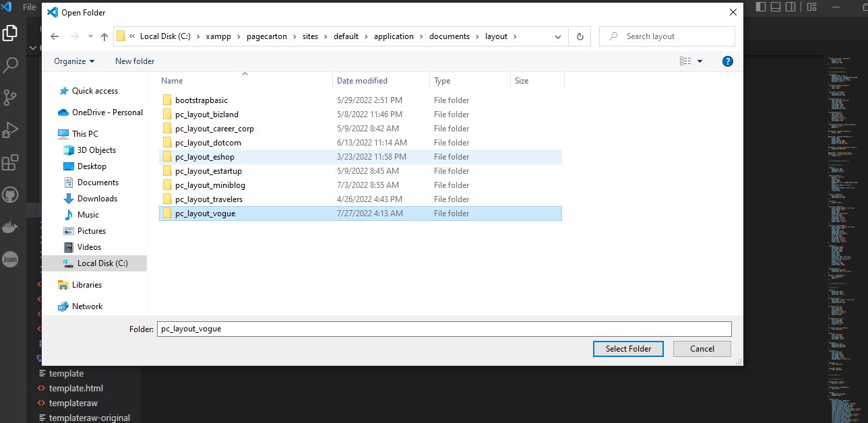The width and height of the screenshot is (868, 423).
Task: Select the pc_layout_dotcom folder
Action: click(361, 143)
